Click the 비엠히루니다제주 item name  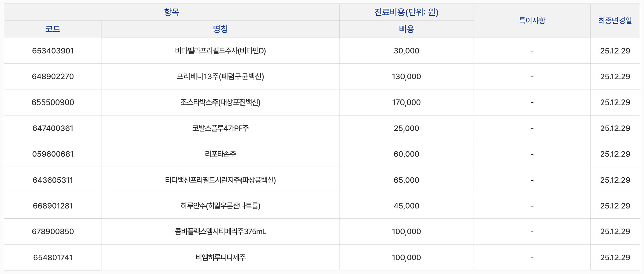(220, 257)
